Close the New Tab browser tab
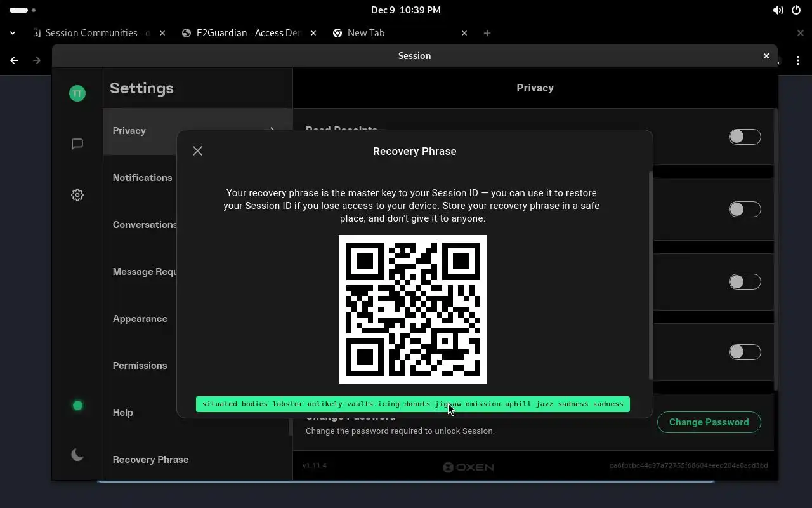The image size is (812, 508). point(464,33)
